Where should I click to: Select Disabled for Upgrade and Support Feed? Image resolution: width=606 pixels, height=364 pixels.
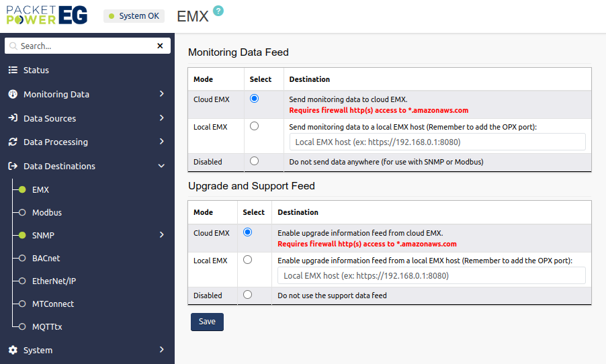(x=247, y=294)
